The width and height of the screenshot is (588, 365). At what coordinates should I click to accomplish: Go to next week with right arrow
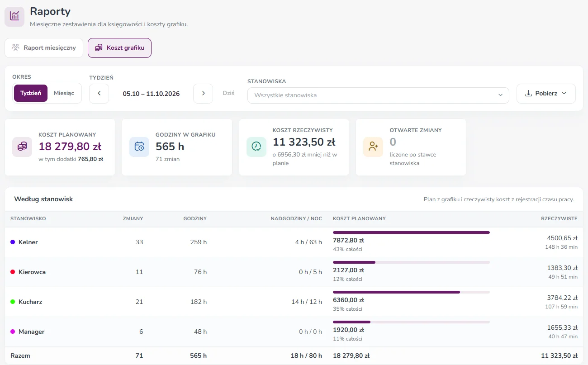(203, 94)
